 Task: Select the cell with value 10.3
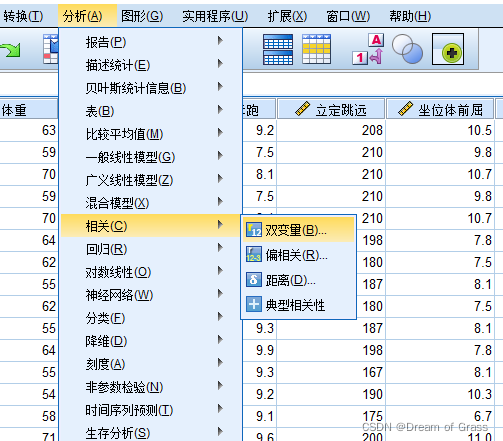tap(440, 394)
